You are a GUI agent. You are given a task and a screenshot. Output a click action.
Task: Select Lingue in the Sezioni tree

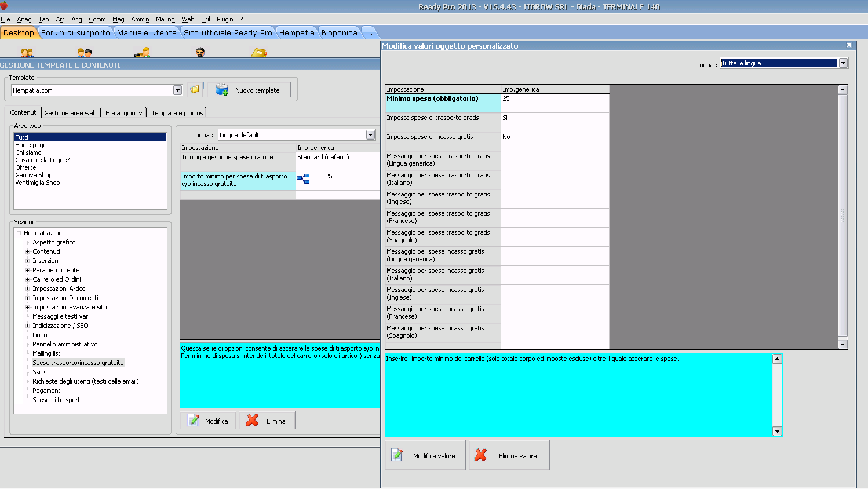[42, 335]
